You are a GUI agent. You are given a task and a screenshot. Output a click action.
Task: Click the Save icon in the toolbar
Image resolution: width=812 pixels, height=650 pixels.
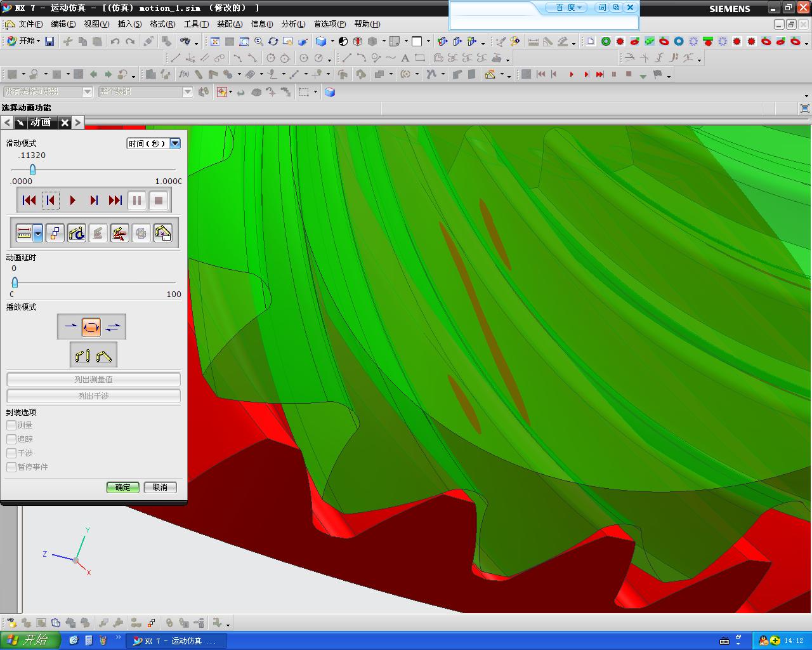(49, 41)
